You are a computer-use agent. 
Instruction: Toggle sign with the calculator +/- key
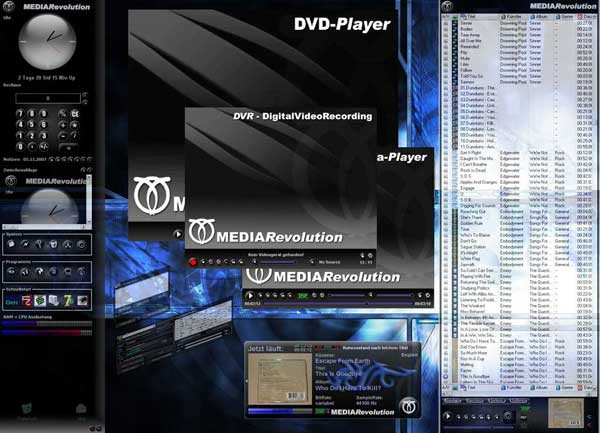(x=44, y=147)
